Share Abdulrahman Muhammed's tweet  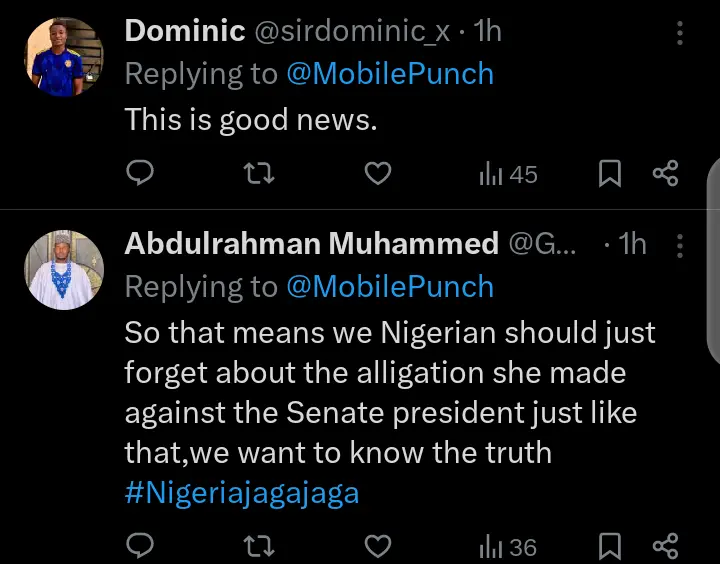click(x=665, y=547)
